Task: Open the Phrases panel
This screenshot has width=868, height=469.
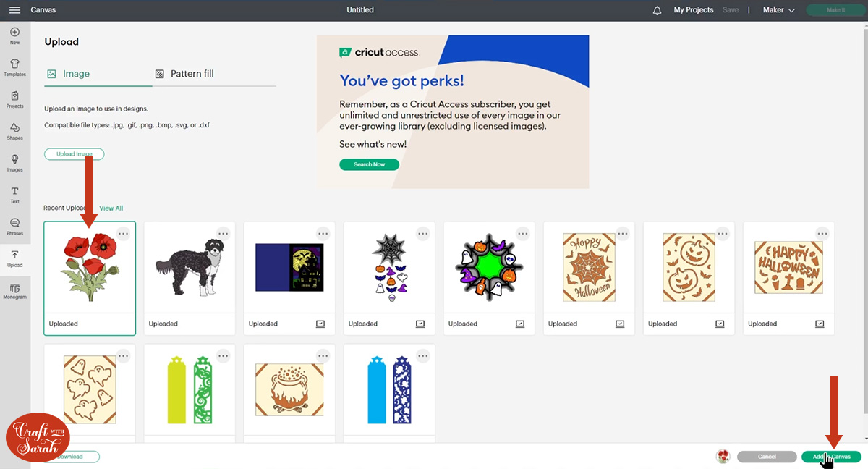Action: tap(14, 227)
